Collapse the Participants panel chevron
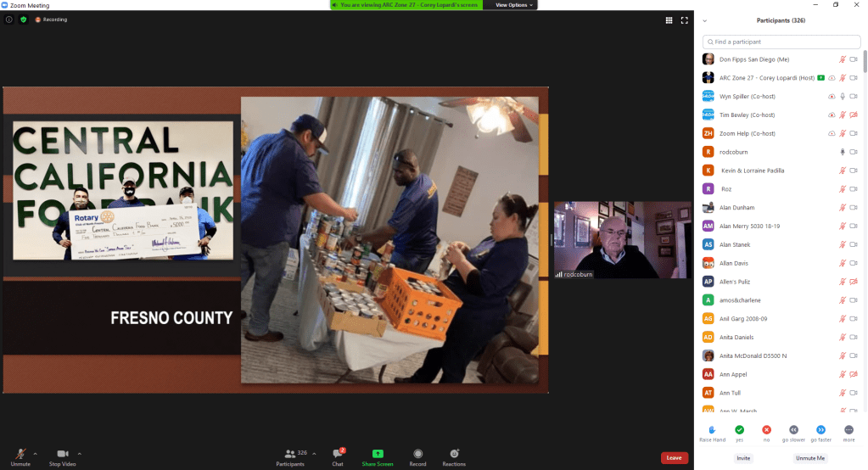The height and width of the screenshot is (470, 868). (x=704, y=20)
